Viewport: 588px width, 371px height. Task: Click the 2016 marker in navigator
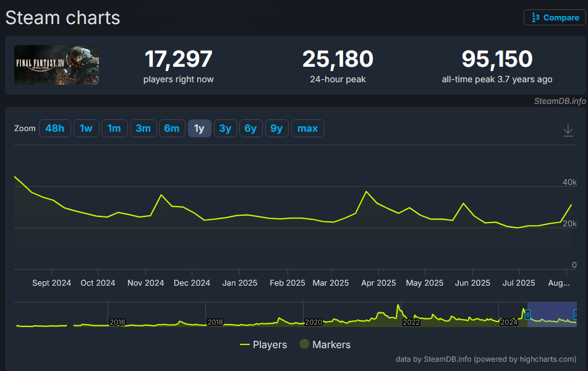coord(117,322)
